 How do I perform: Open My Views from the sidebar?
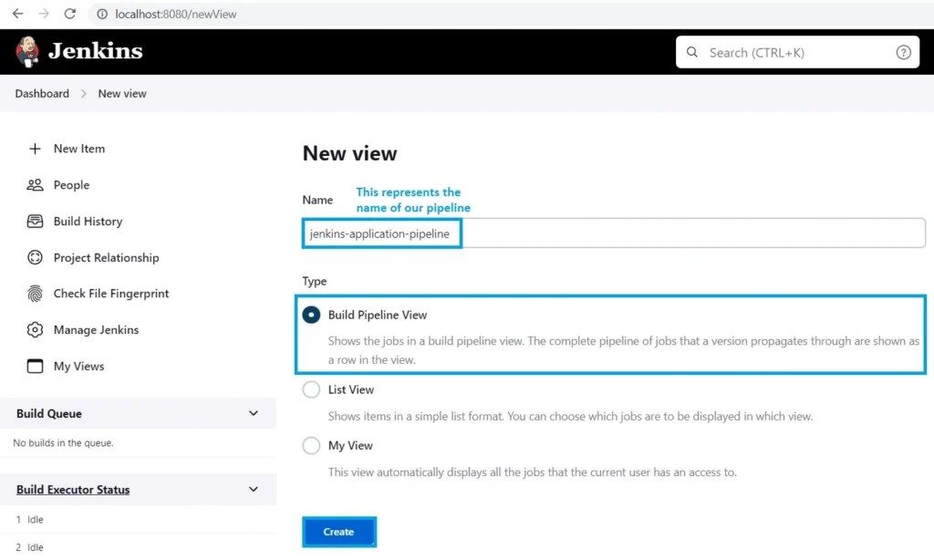tap(78, 366)
